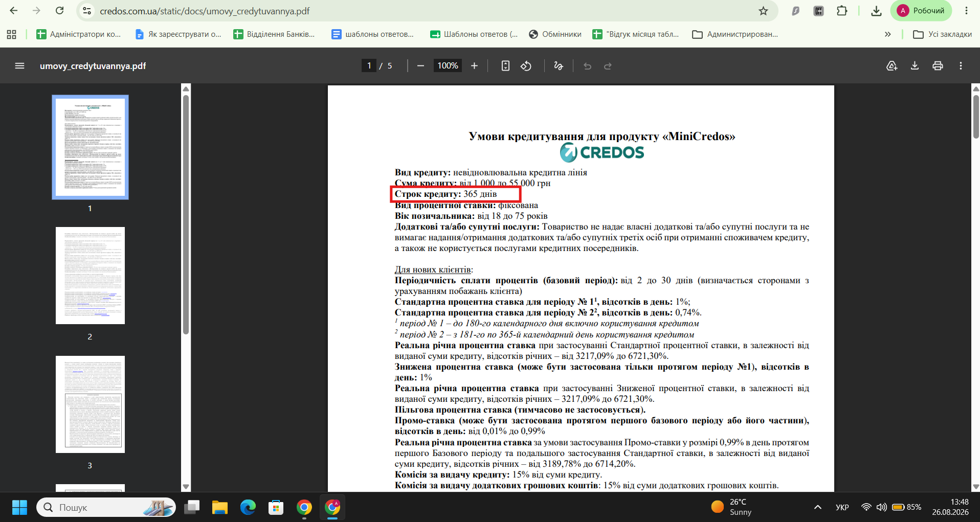Open the PDF viewer more actions menu
Viewport: 980px width, 522px height.
[x=961, y=66]
